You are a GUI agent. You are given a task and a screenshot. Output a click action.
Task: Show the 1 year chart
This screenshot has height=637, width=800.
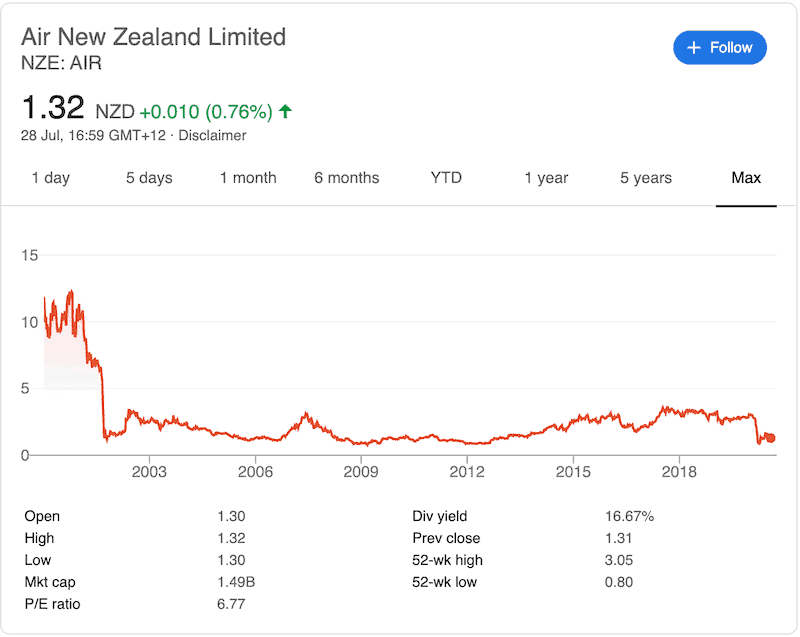pyautogui.click(x=546, y=178)
